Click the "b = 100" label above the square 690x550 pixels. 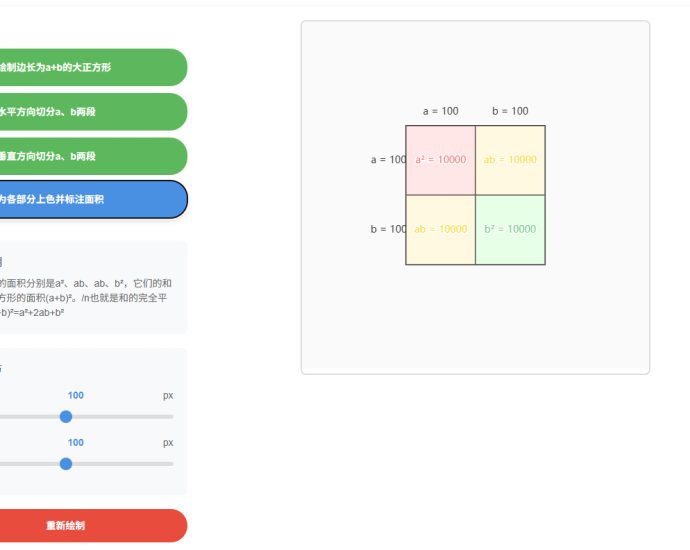(510, 111)
